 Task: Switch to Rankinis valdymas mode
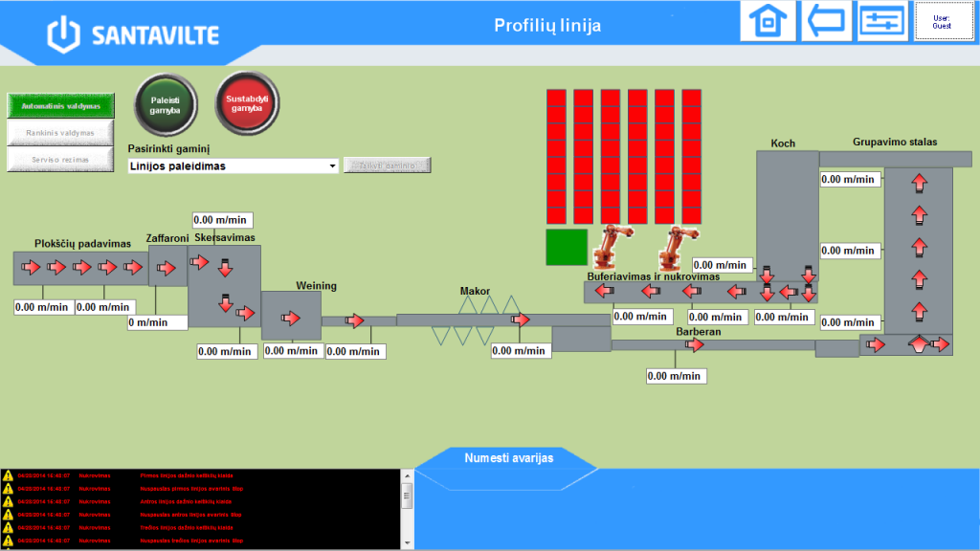click(60, 133)
